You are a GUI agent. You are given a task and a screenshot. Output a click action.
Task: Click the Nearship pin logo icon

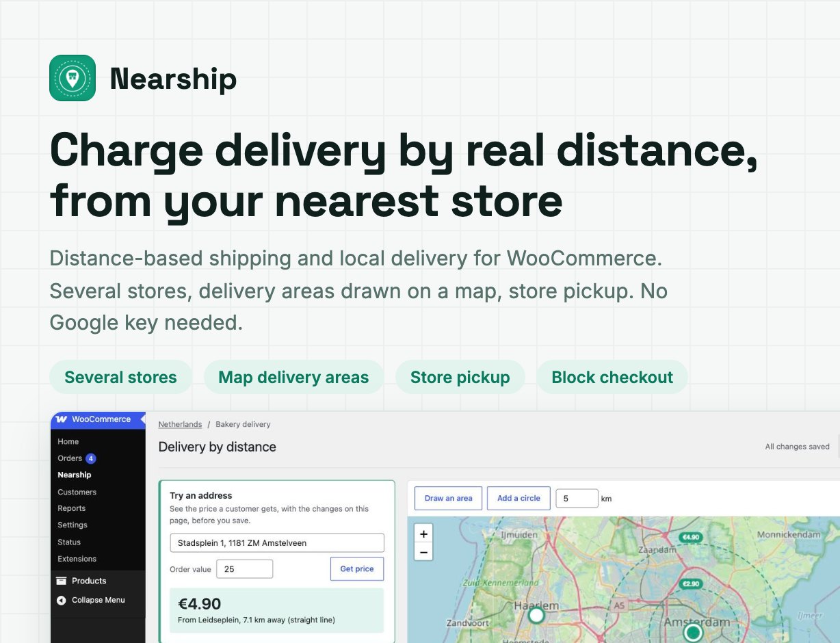(73, 78)
